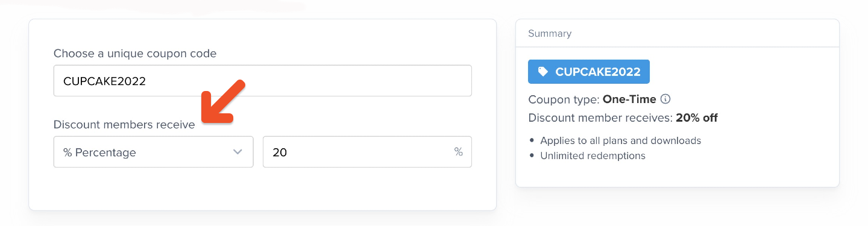Expand the chevron of the Percentage dropdown
Screen dimensions: 868x226
coord(237,152)
